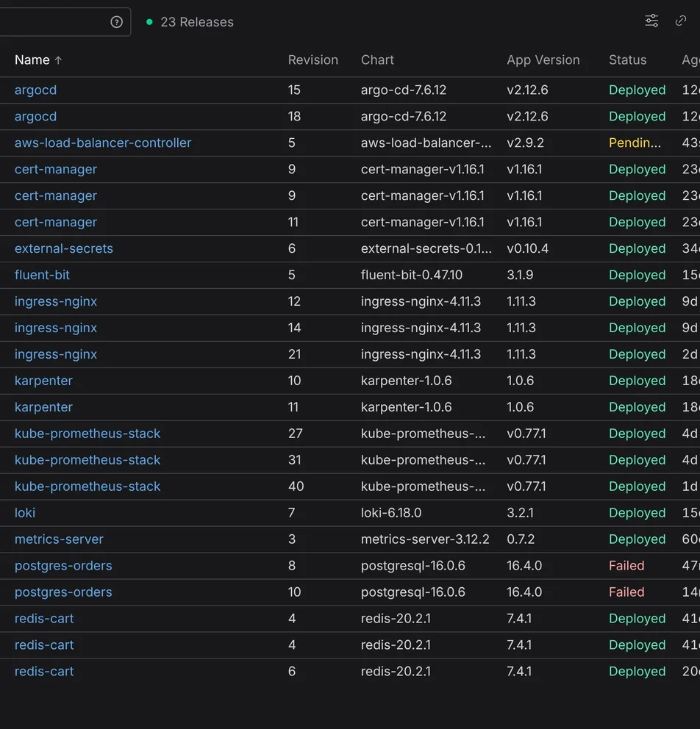Click Deployed status of metrics-server row

tap(637, 539)
